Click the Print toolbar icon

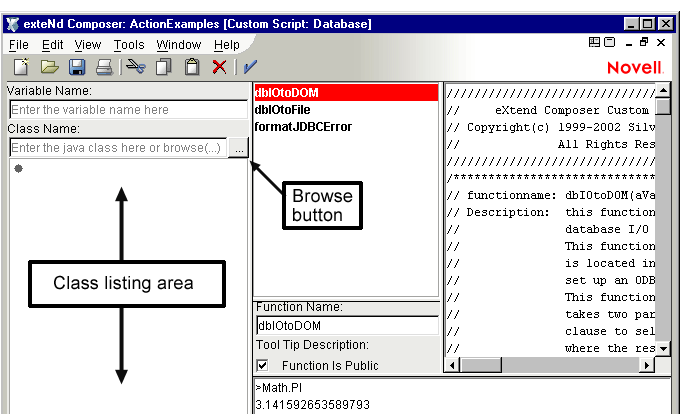104,67
